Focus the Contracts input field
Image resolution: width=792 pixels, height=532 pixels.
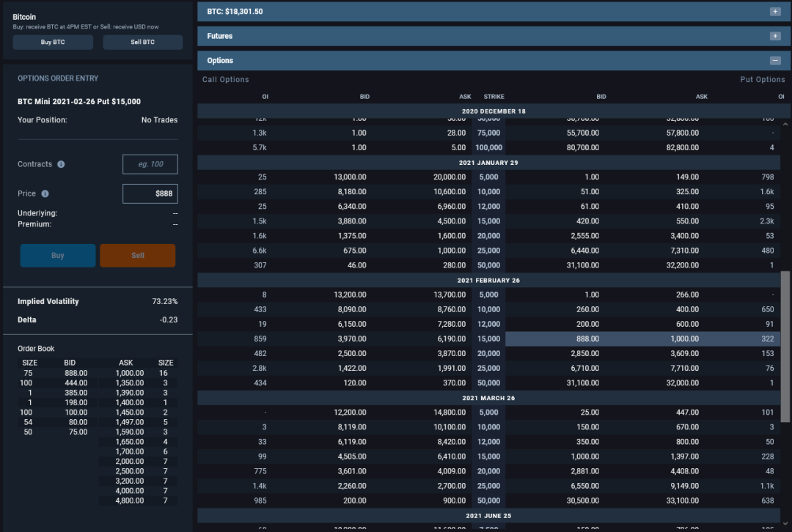tap(150, 164)
